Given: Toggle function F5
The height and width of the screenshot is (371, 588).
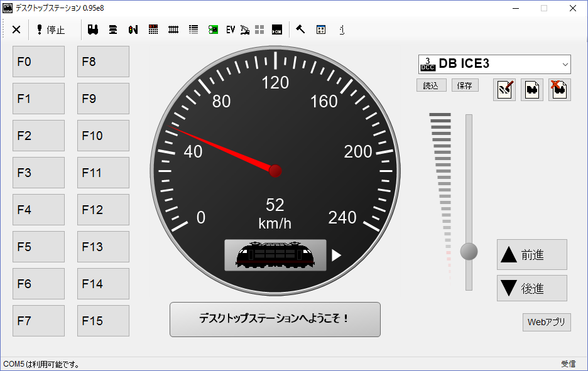Looking at the screenshot, I should [x=38, y=247].
